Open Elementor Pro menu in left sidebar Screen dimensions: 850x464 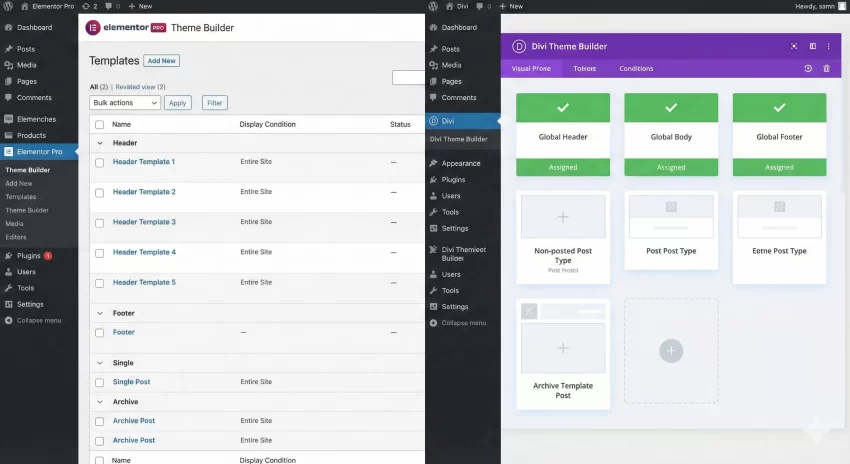[x=39, y=152]
